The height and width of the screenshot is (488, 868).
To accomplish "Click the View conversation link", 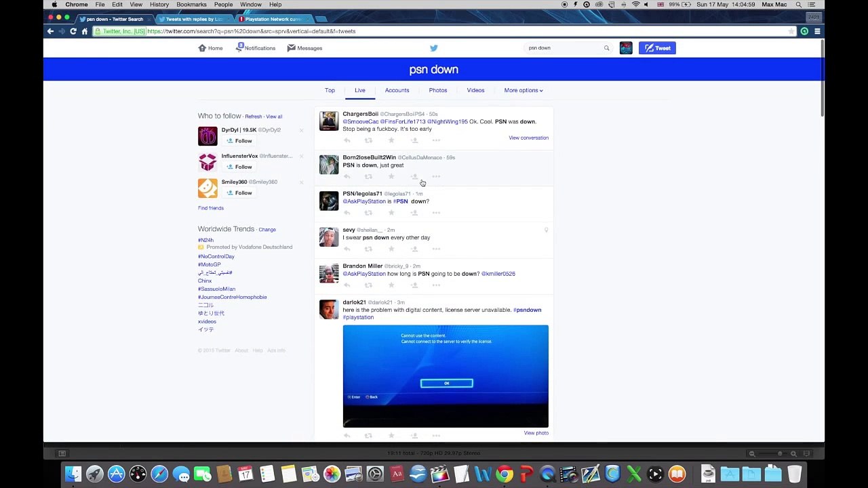I will click(x=528, y=138).
